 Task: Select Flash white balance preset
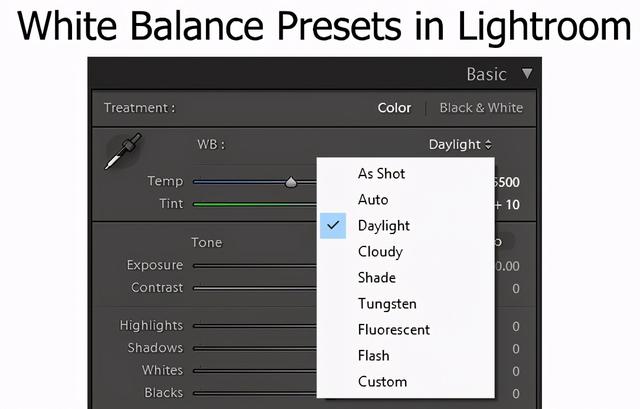(374, 355)
